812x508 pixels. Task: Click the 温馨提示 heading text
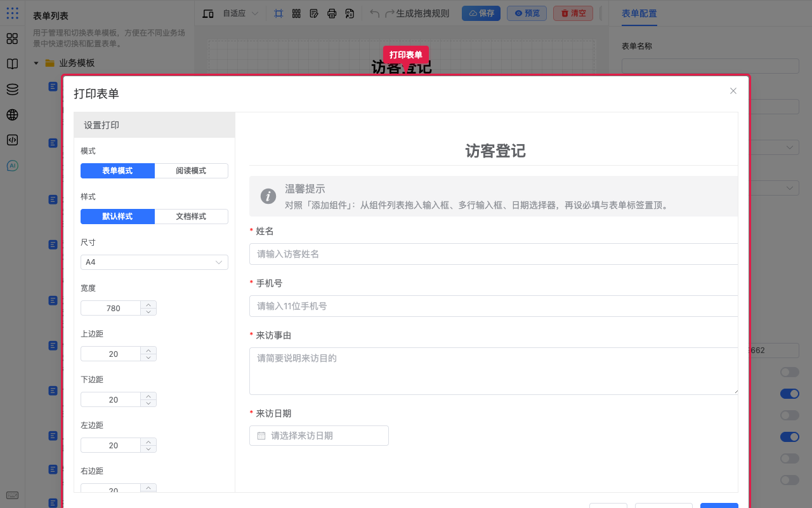(305, 189)
